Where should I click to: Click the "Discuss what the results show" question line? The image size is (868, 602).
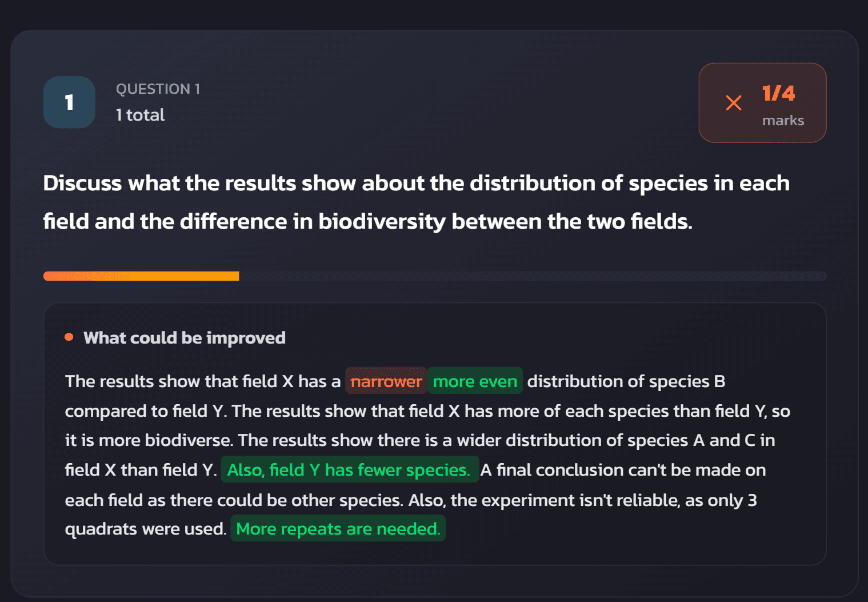click(x=416, y=184)
